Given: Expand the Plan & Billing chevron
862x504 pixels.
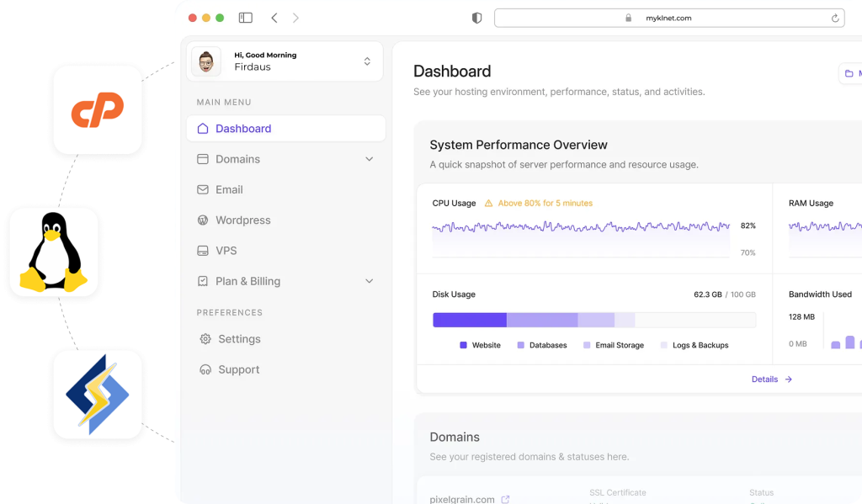Looking at the screenshot, I should point(370,281).
